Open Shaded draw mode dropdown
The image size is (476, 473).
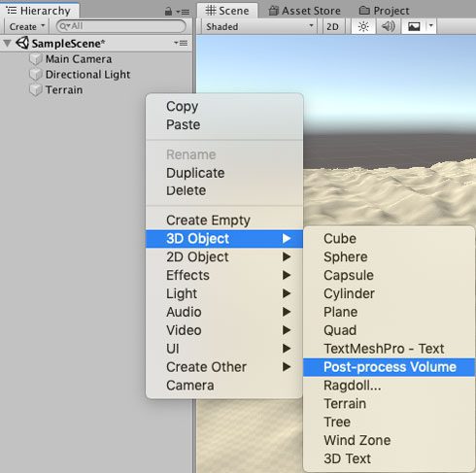pos(259,26)
